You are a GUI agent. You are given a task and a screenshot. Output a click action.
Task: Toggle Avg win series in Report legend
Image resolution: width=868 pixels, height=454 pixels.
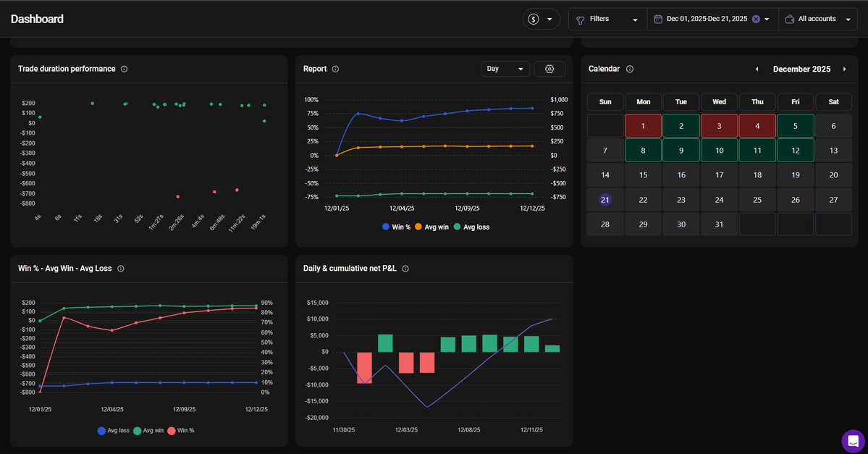(x=431, y=227)
